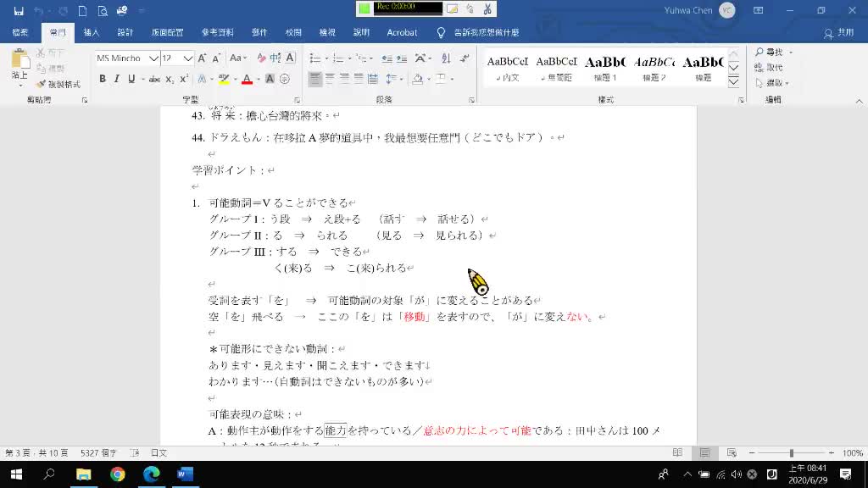This screenshot has height=488, width=868.
Task: Open the underline style dropdown arrow
Action: tap(142, 79)
